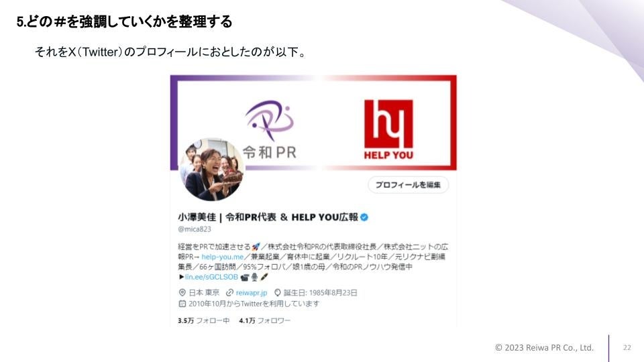Viewport: 644px width, 362px height.
Task: Click the calendar icon beside 2010年10月
Action: [182, 304]
